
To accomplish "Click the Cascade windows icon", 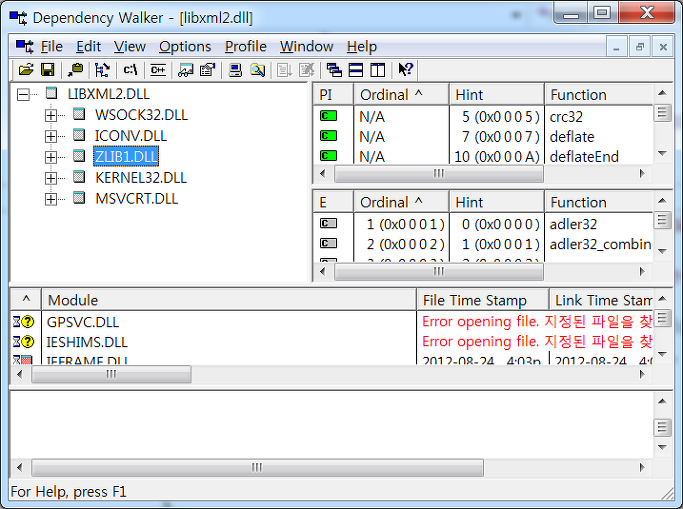I will (334, 70).
